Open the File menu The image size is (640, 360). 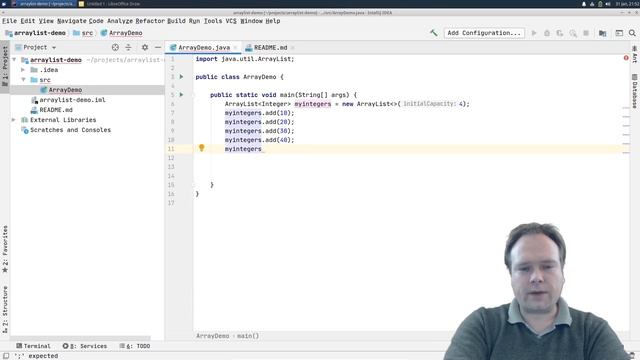pos(10,21)
